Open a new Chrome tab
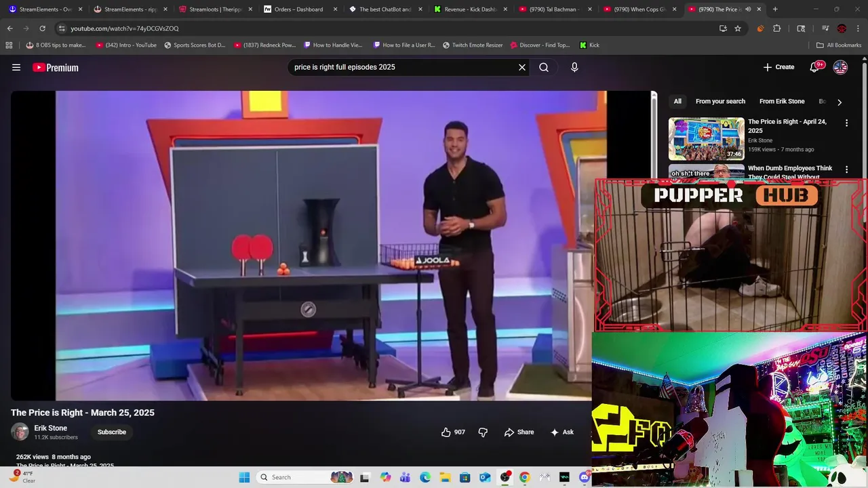This screenshot has height=488, width=868. coord(775,9)
